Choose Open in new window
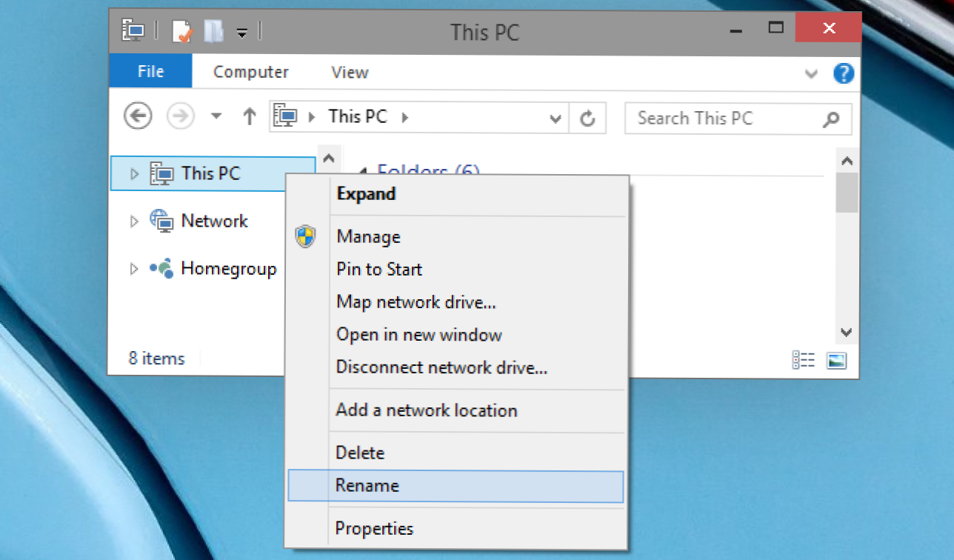Viewport: 954px width, 560px height. point(456,335)
